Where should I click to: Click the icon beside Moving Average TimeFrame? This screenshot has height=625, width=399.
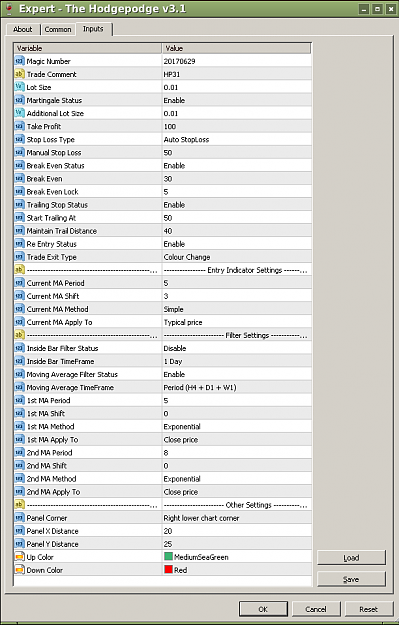click(20, 387)
